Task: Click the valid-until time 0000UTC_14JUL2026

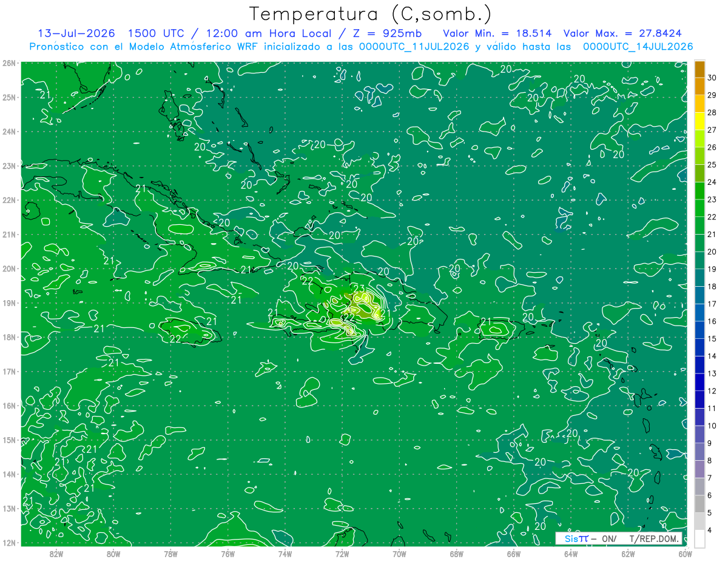Action: [638, 47]
